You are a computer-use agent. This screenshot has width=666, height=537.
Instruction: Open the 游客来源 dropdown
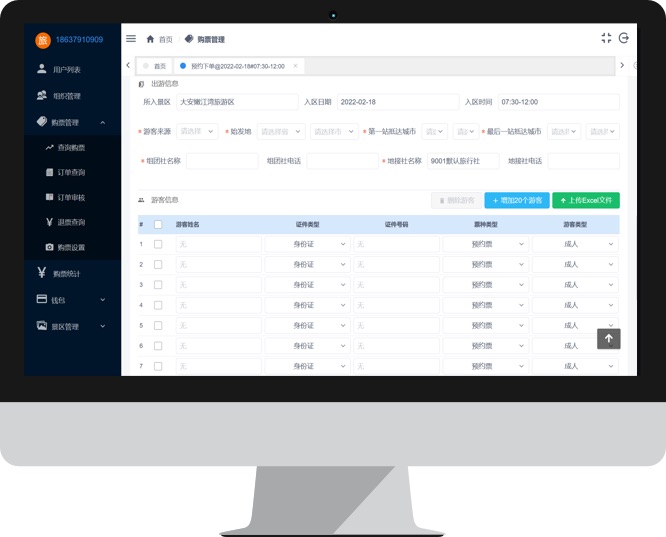(197, 131)
